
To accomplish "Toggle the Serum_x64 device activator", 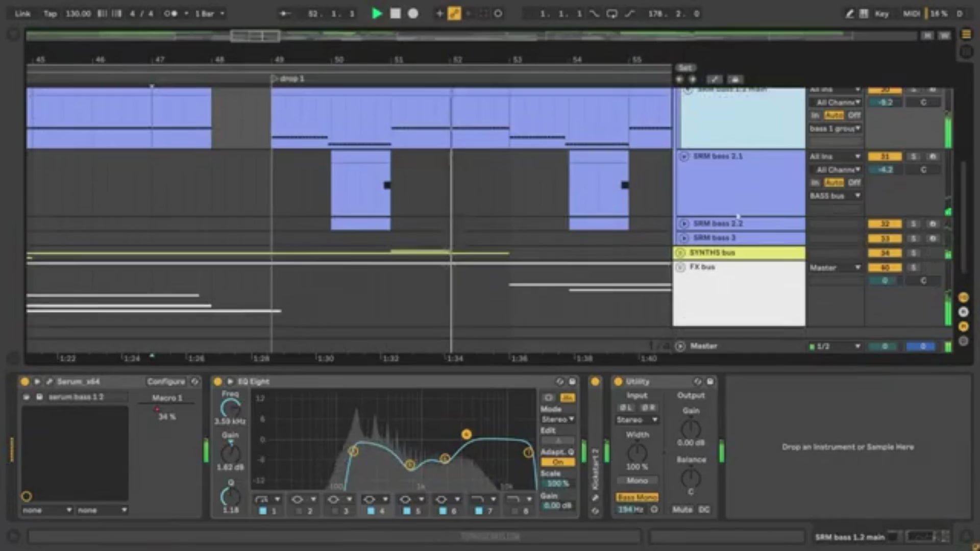I will (x=24, y=382).
